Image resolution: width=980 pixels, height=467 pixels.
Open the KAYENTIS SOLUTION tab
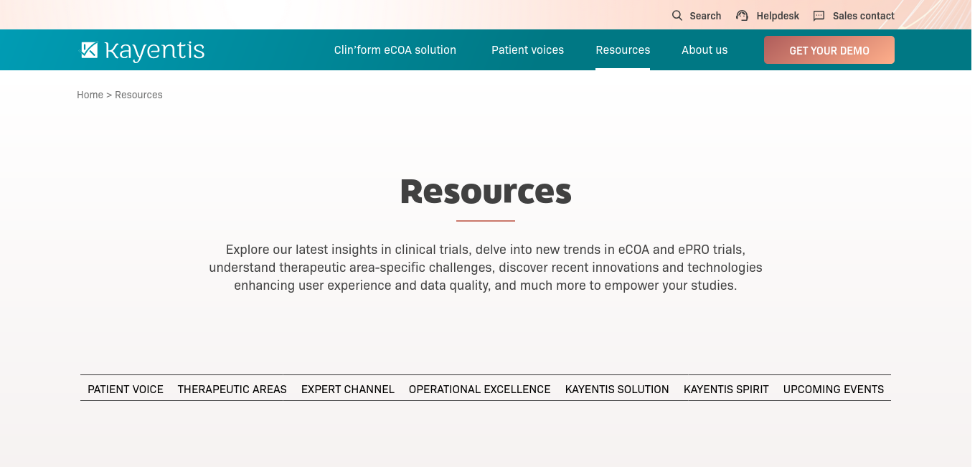point(617,389)
